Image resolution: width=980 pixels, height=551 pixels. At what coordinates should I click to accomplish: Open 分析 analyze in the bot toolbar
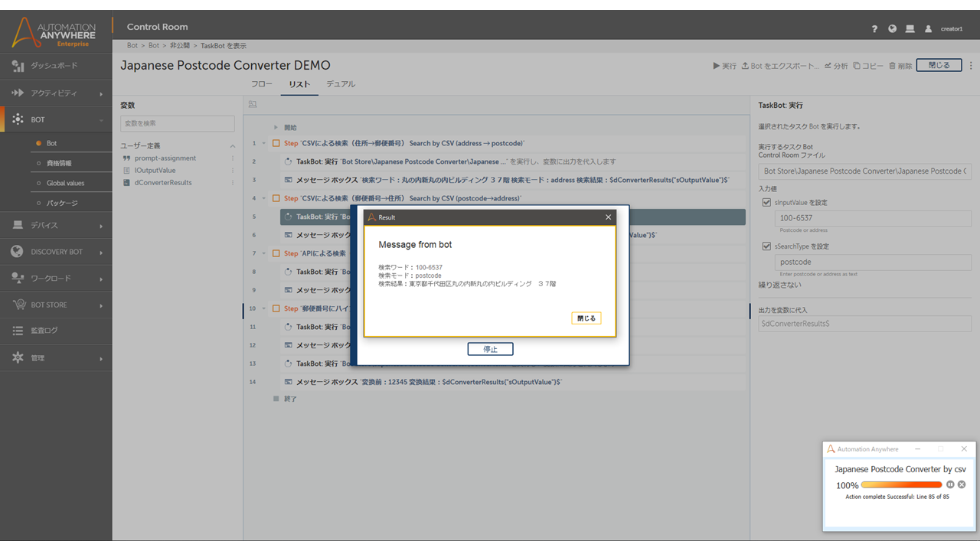click(836, 66)
